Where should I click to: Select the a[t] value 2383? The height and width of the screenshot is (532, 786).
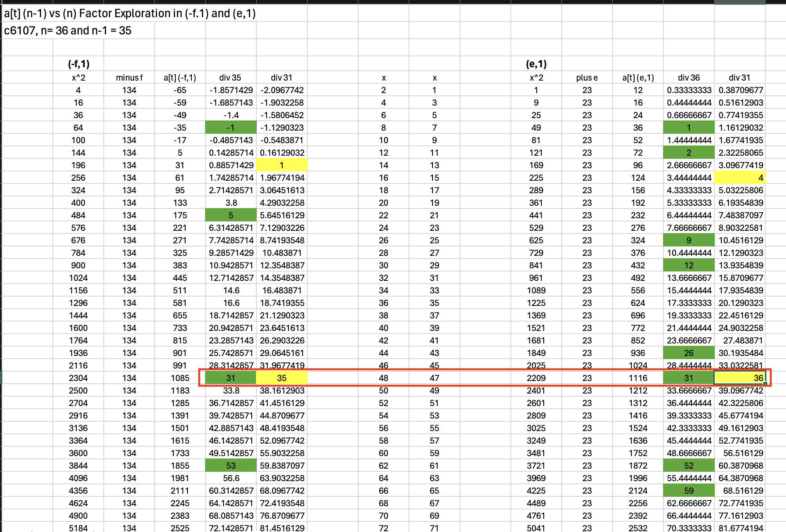coord(180,516)
